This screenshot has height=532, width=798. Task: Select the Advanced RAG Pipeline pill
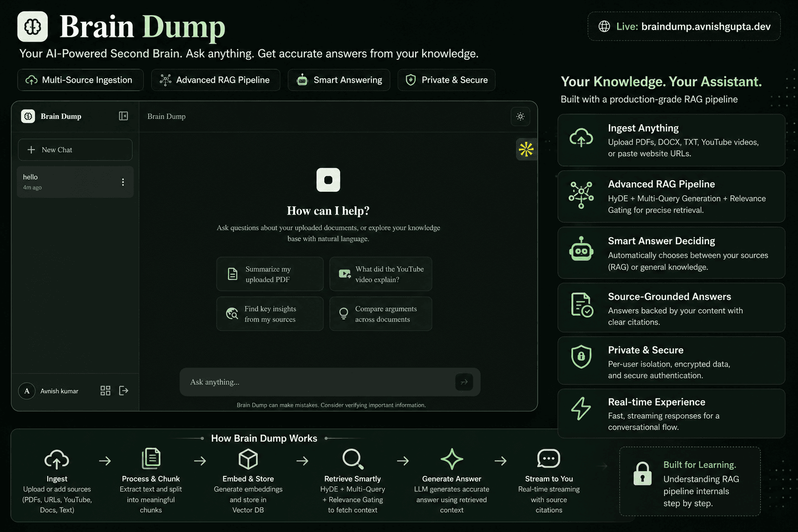tap(216, 80)
